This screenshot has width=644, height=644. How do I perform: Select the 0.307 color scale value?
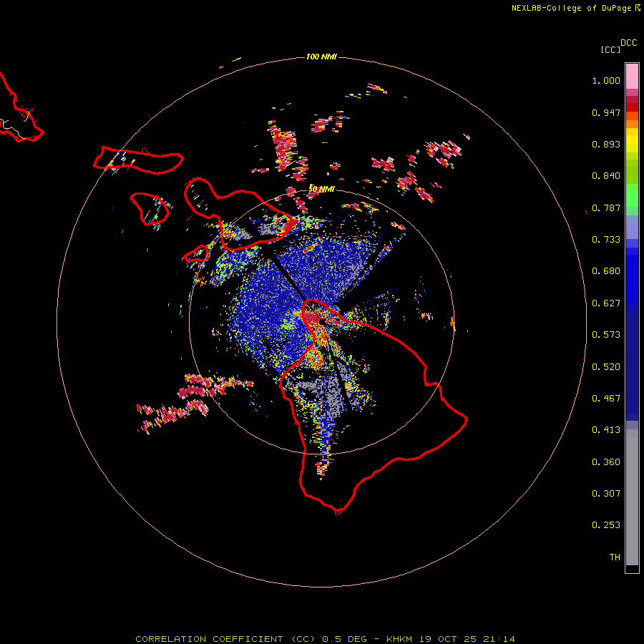tap(606, 494)
